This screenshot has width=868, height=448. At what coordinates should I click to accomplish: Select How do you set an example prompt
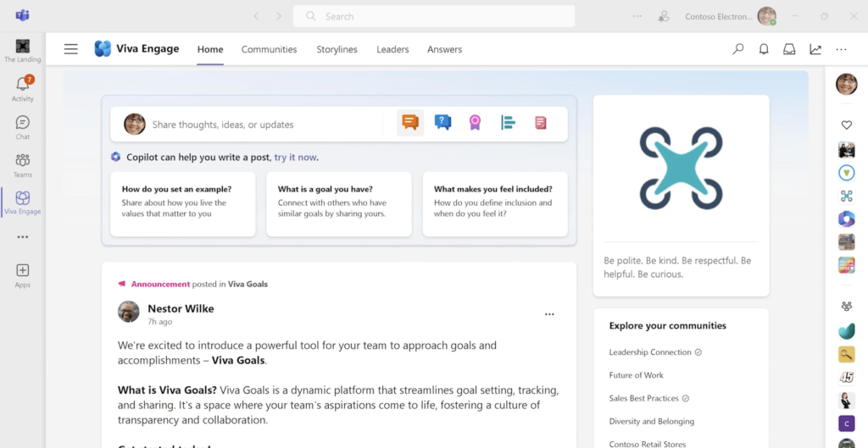(183, 204)
